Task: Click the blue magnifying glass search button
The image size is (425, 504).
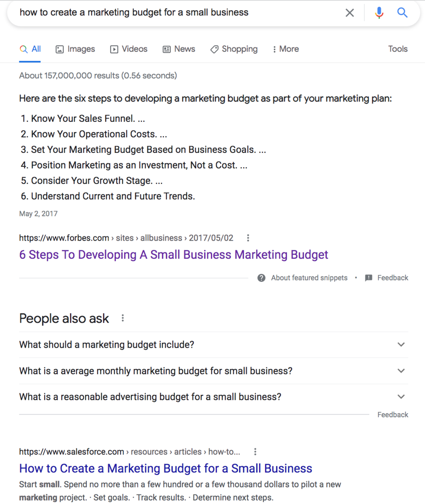Action: coord(402,13)
